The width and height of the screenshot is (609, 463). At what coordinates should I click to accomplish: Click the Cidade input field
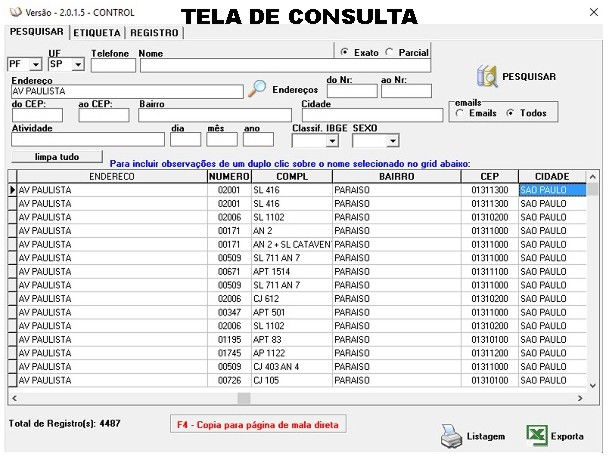(x=372, y=115)
